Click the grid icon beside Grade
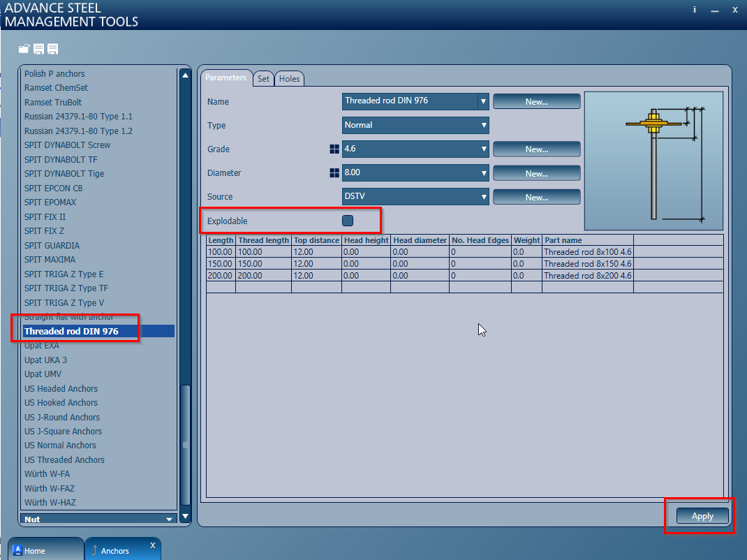Screen dimensions: 747x560 click(334, 149)
